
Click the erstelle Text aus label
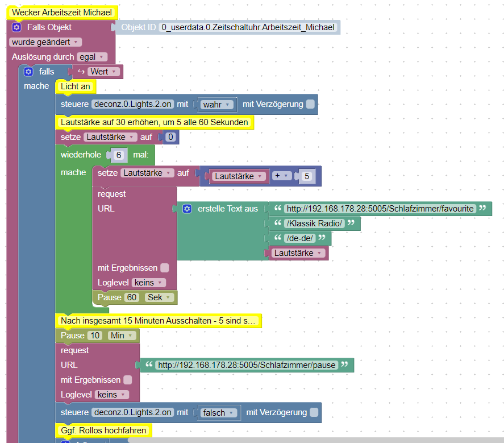[x=228, y=209]
